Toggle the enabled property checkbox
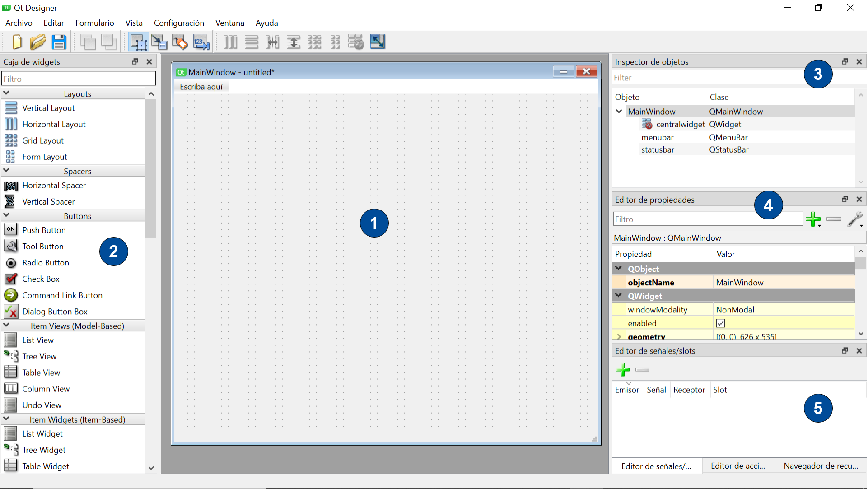This screenshot has width=868, height=489. click(x=721, y=323)
